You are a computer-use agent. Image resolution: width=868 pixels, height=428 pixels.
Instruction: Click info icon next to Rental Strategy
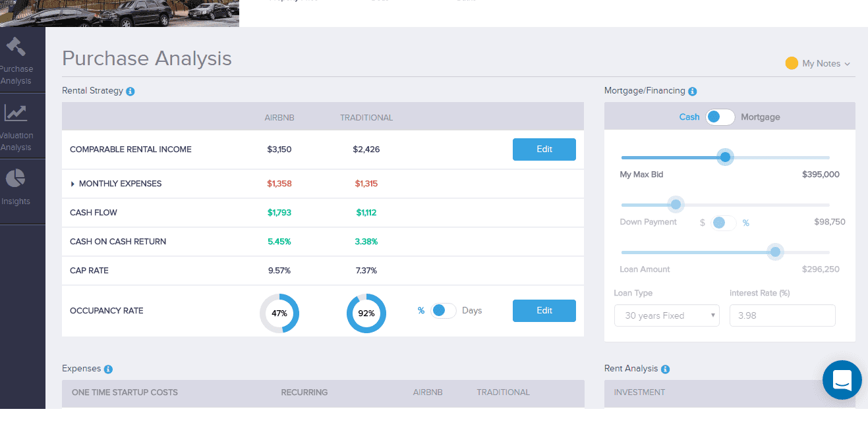coord(130,92)
